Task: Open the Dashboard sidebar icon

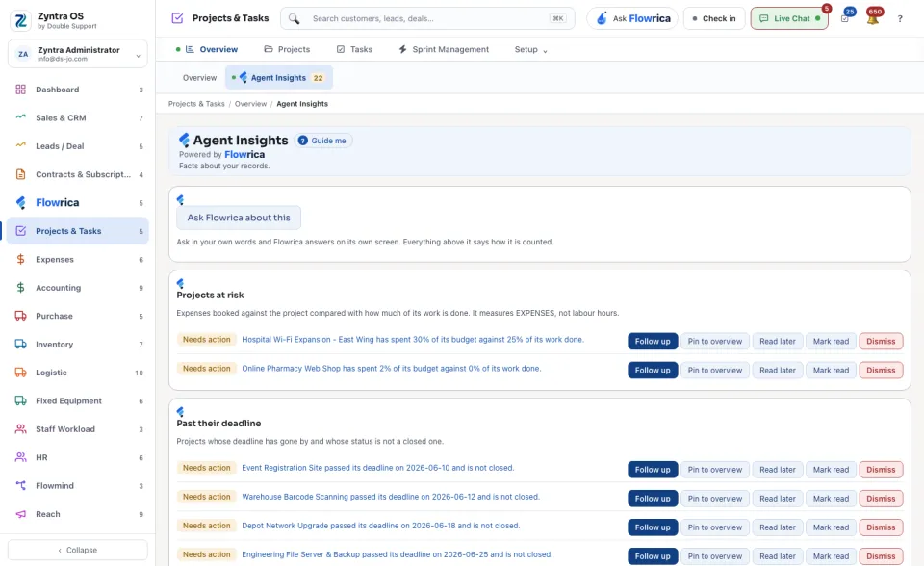Action: (x=20, y=90)
